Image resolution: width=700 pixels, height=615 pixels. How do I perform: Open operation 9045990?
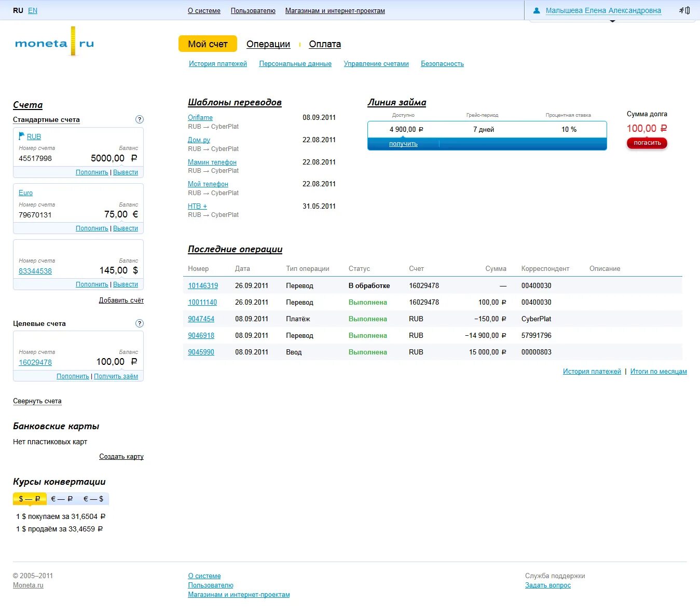pyautogui.click(x=201, y=352)
